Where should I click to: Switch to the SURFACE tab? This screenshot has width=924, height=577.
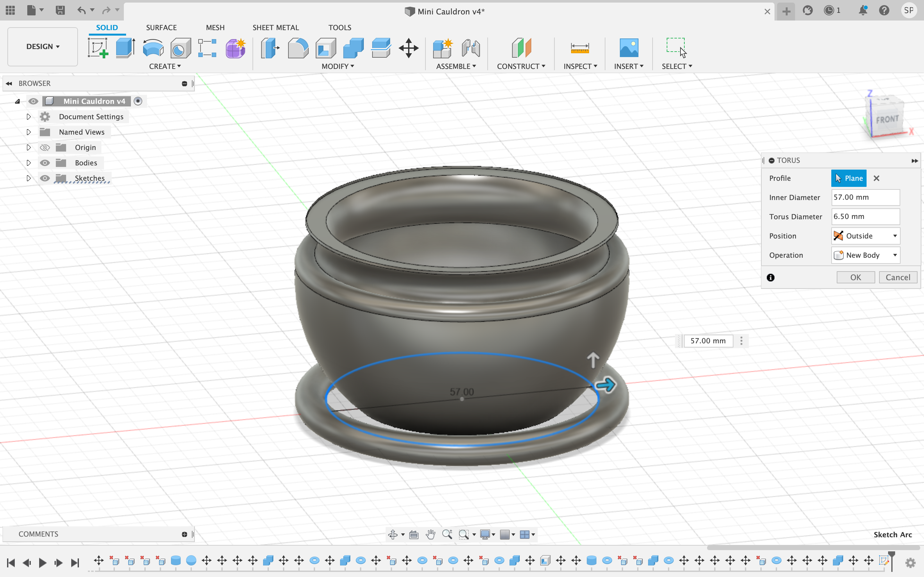161,27
